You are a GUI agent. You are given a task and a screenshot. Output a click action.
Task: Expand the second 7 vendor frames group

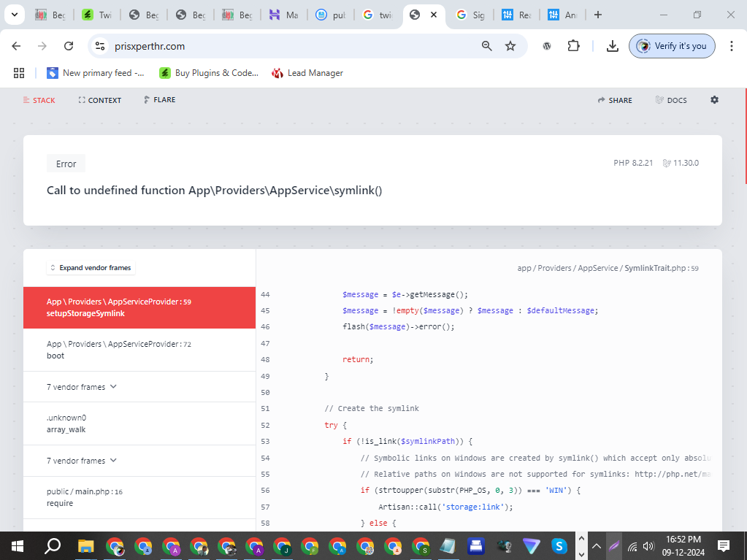[139, 461]
